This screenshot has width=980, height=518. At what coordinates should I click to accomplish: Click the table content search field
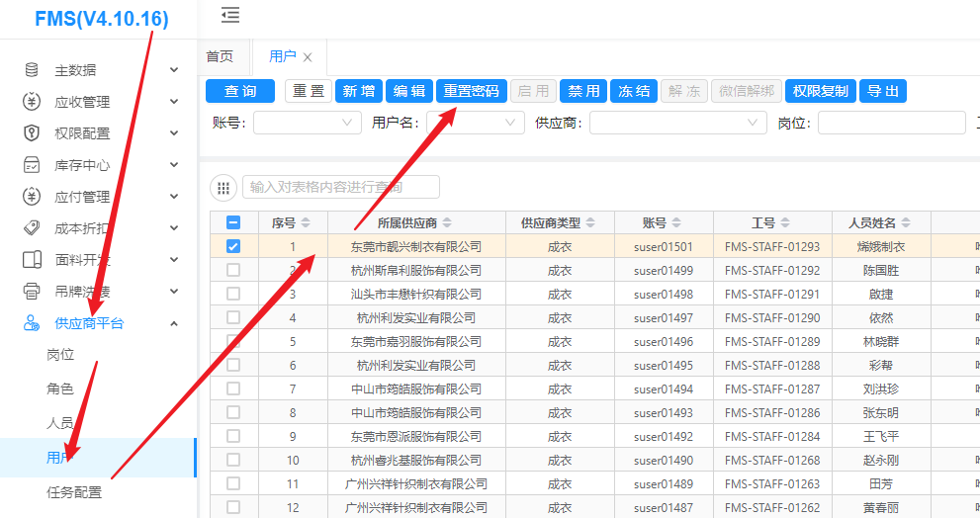340,187
